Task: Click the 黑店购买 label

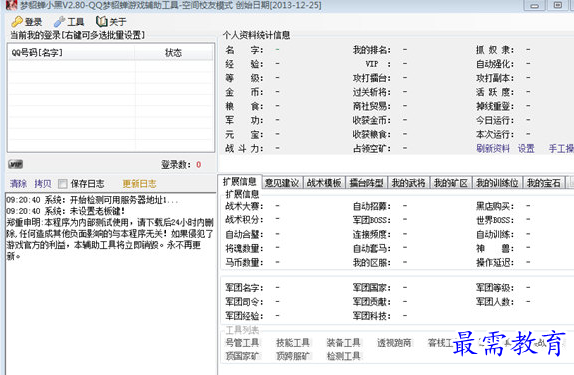Action: click(x=495, y=206)
